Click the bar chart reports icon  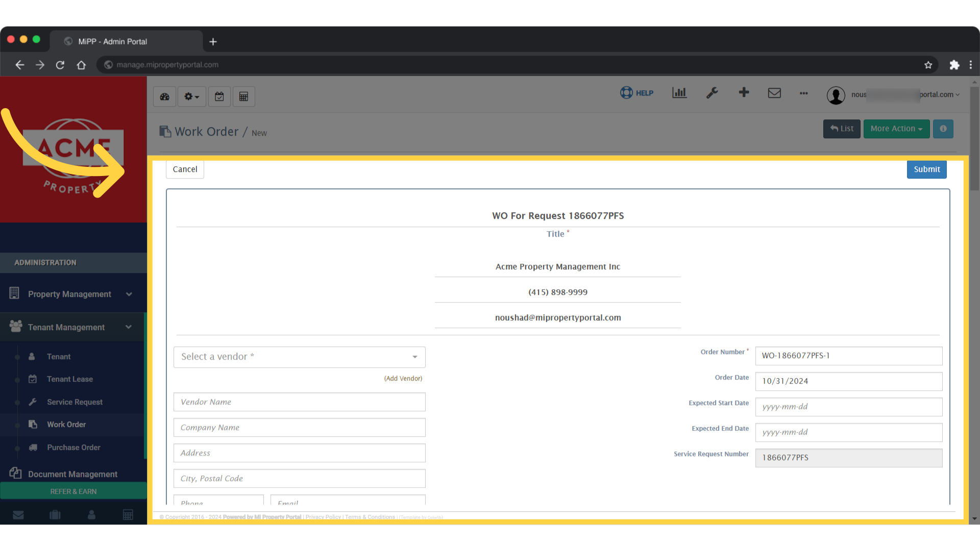[679, 93]
